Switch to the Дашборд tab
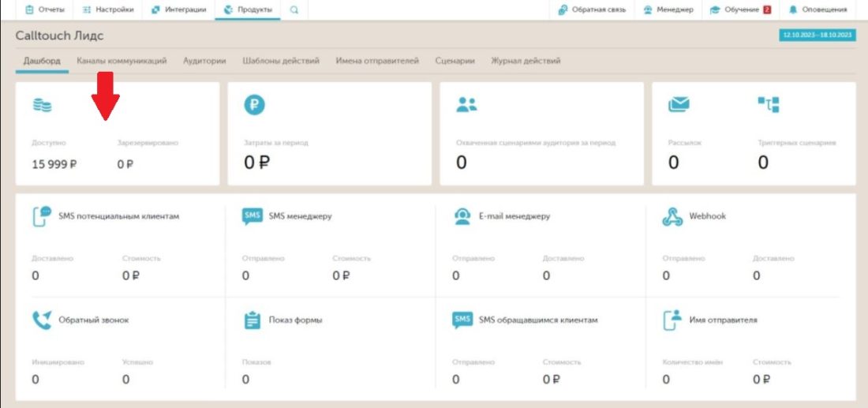Screen dimensions: 868x408 coord(42,61)
